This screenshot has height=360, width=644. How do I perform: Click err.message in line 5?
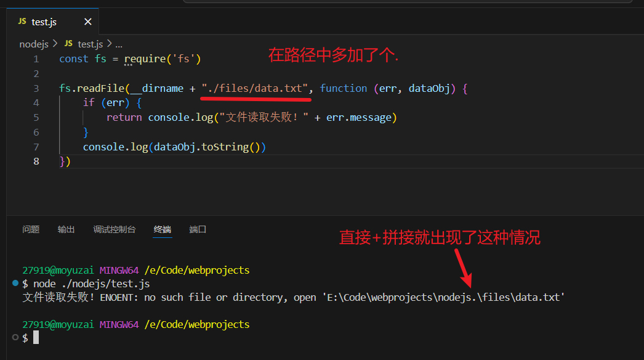coord(359,118)
